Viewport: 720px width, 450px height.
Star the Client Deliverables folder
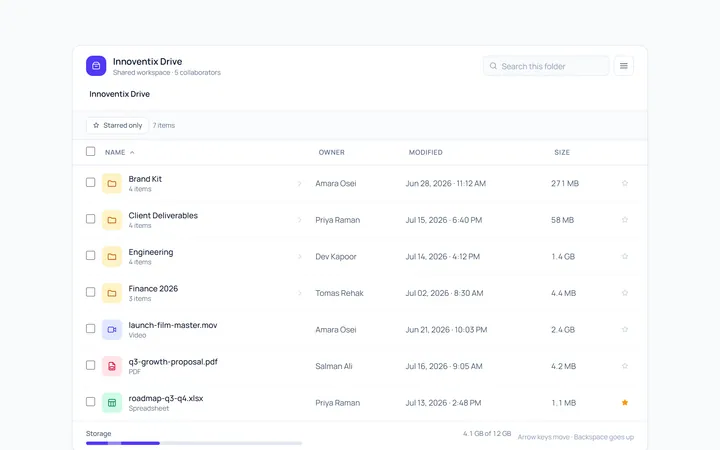(x=624, y=220)
